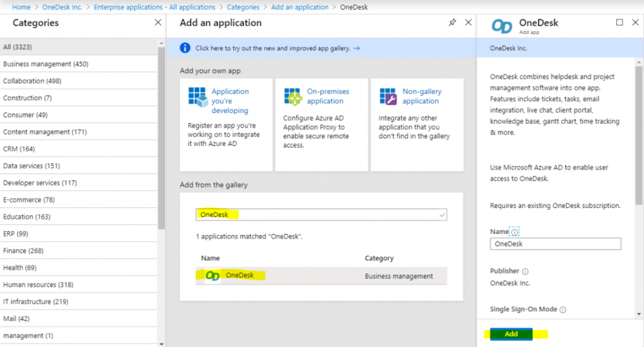
Task: Click the On-premises application icon
Action: tap(293, 97)
